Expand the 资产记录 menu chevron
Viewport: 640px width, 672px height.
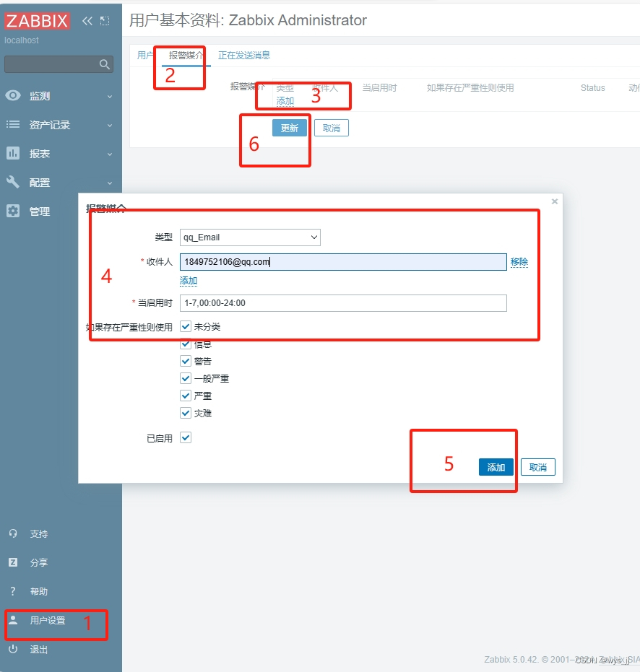(x=110, y=125)
